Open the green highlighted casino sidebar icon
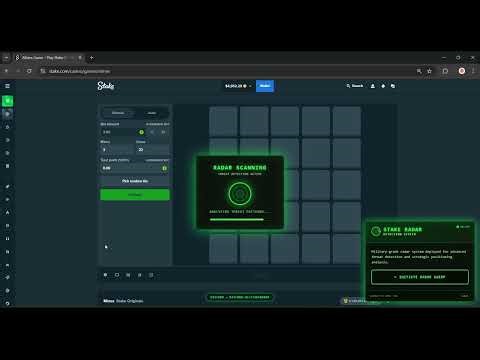 pos(7,101)
